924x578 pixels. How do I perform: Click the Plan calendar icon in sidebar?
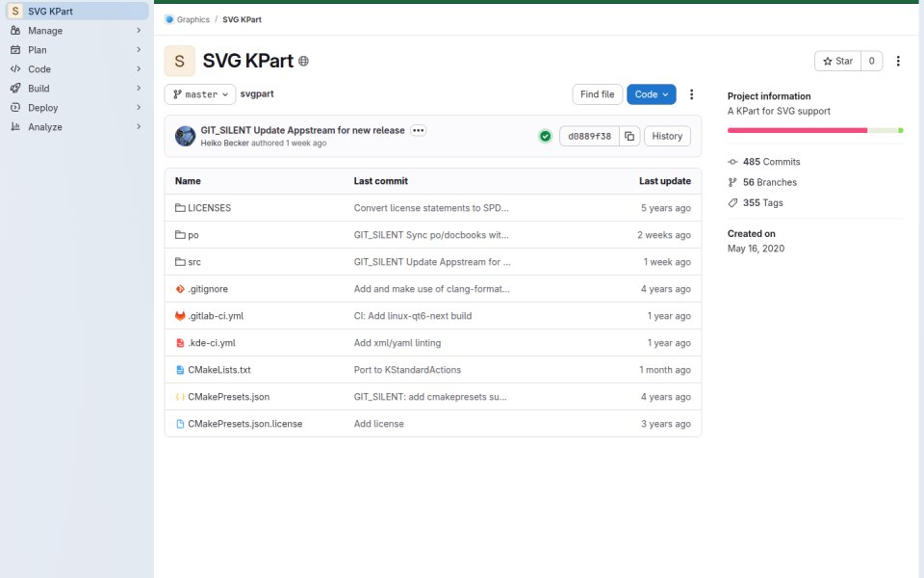tap(15, 49)
